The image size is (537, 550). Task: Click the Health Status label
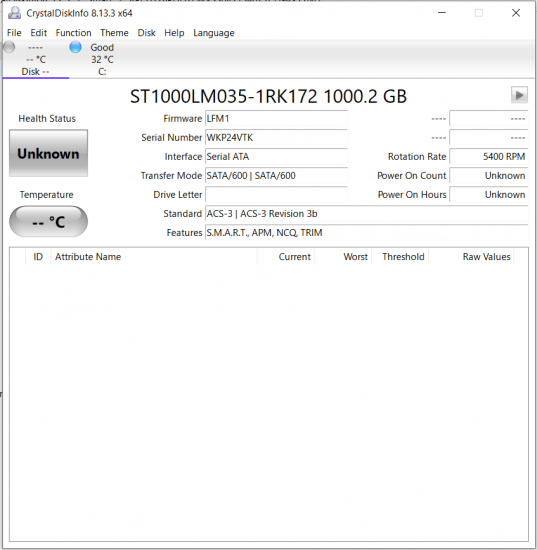[x=47, y=119]
